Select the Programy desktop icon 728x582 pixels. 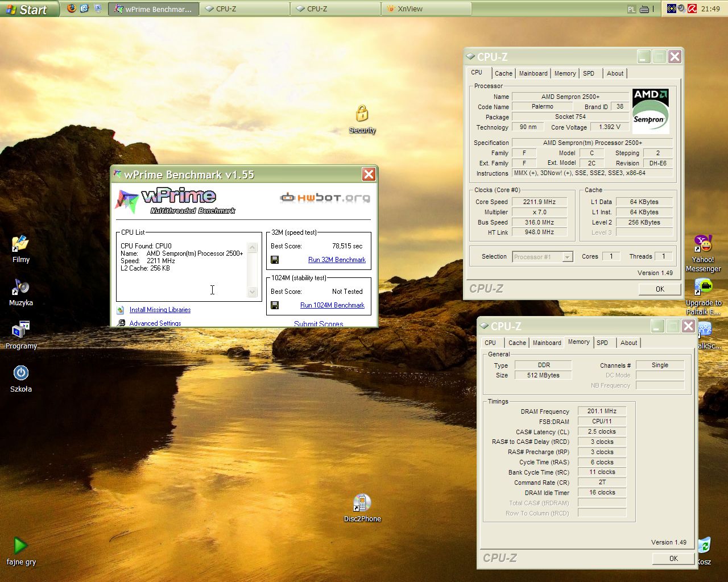click(x=21, y=335)
